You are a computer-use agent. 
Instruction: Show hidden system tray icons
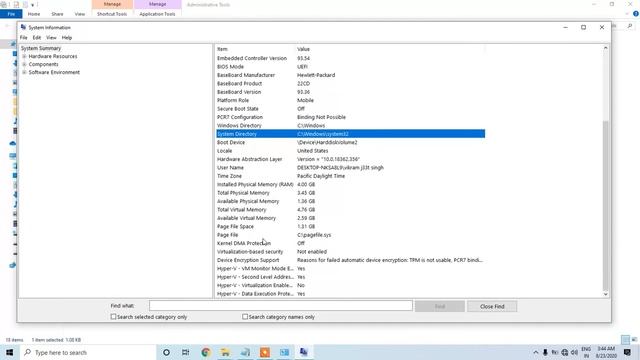536,352
